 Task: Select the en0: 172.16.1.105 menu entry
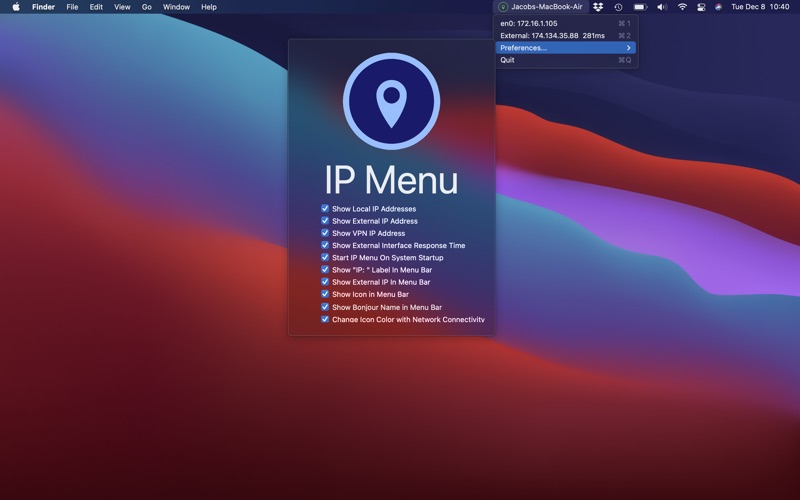point(566,23)
